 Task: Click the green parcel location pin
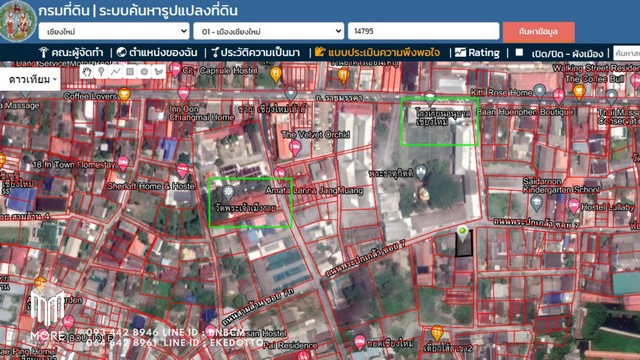[x=462, y=233]
